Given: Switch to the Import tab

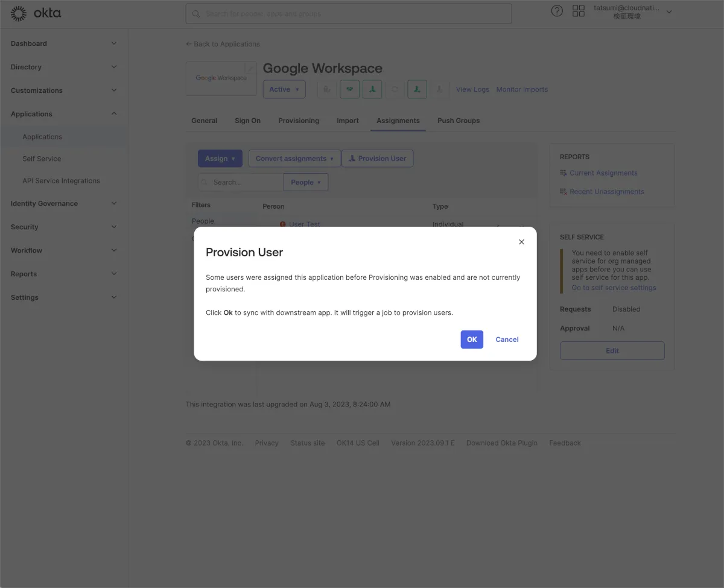Looking at the screenshot, I should click(x=348, y=121).
